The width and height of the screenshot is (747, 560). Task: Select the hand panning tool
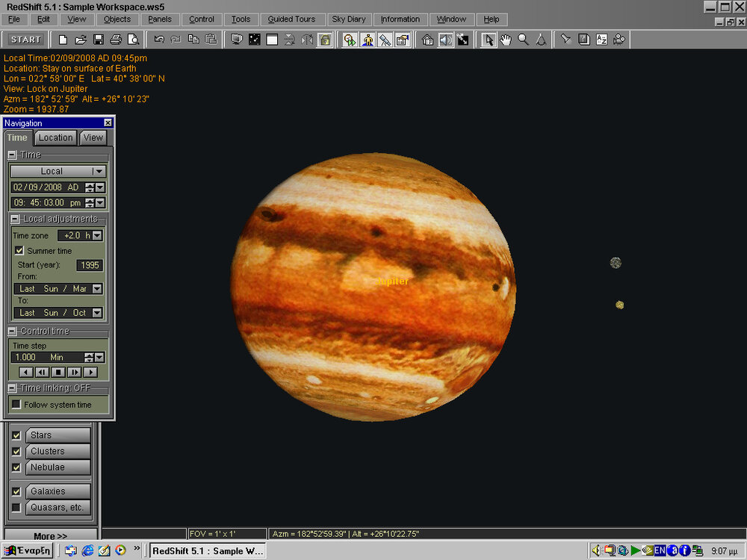(506, 40)
